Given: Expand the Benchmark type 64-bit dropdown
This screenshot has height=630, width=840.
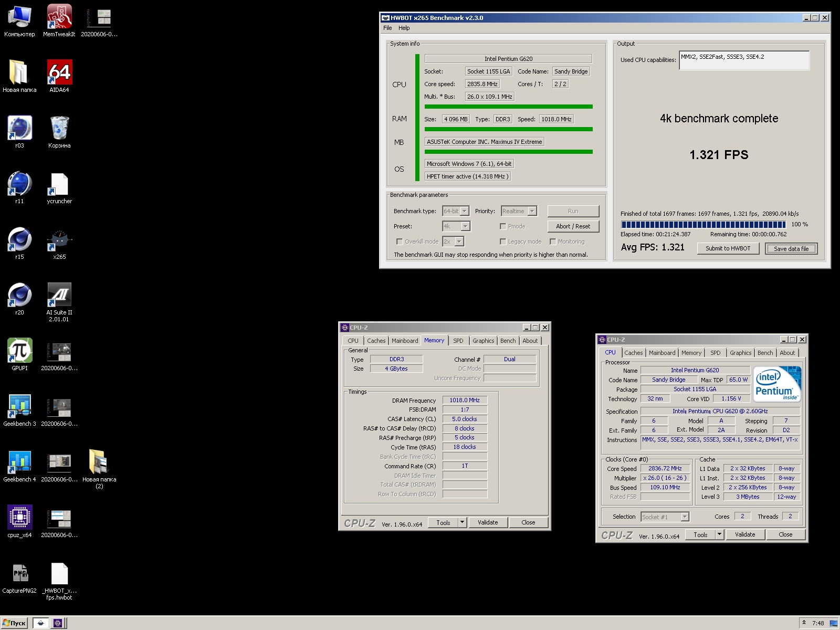Looking at the screenshot, I should [464, 211].
